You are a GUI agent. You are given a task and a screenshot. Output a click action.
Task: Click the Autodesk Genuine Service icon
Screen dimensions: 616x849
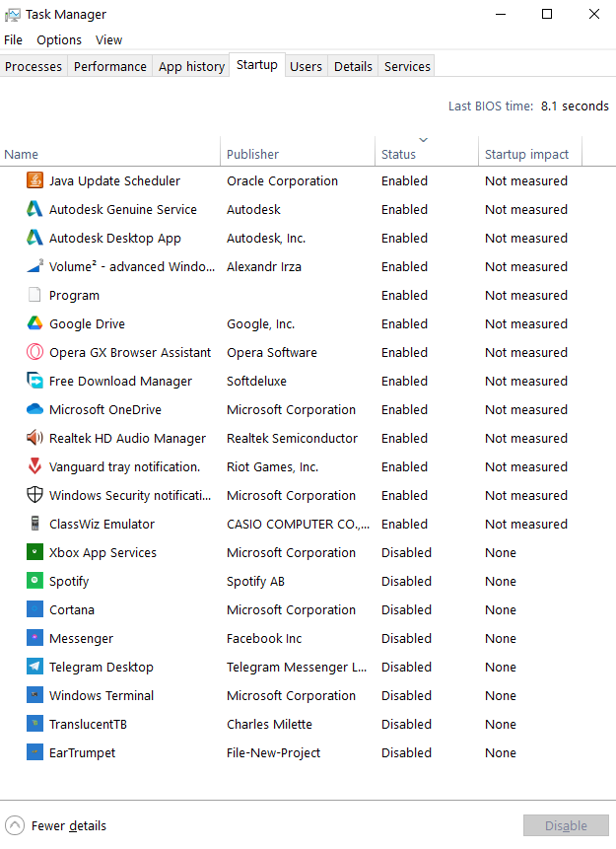click(34, 209)
